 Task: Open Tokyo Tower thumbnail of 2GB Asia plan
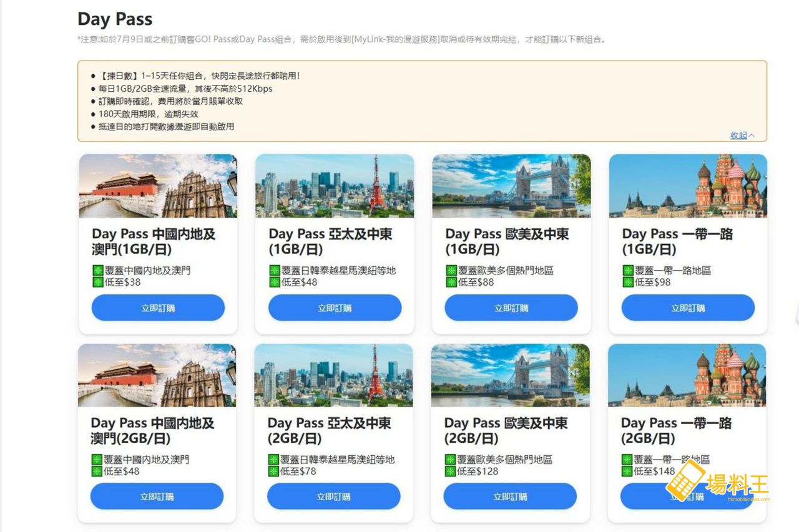(333, 375)
